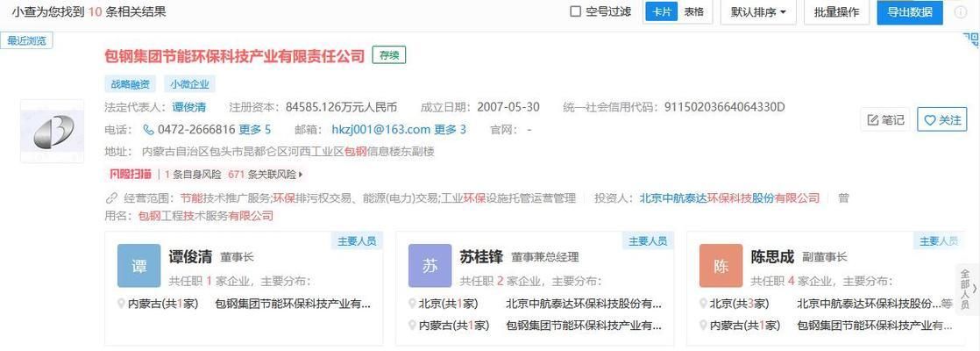Open company 包钢集团节能环保科技产业有限责任公司

tap(234, 56)
